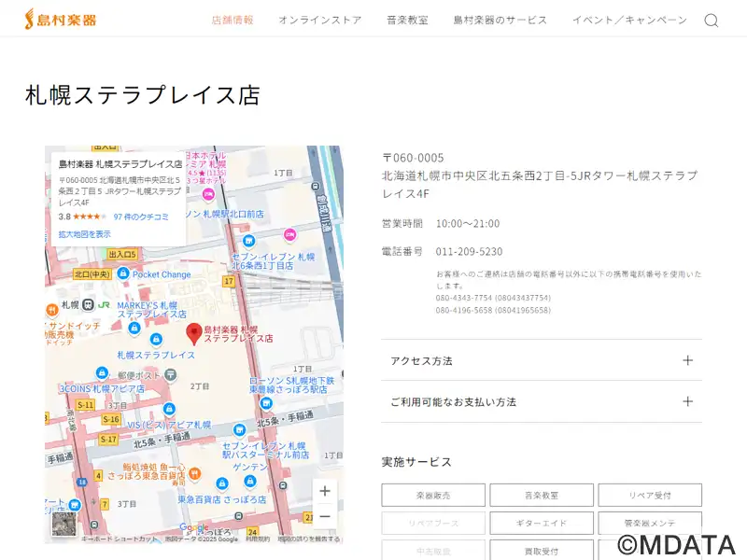The width and height of the screenshot is (747, 560).
Task: Click the Pocket Change map marker icon
Action: coord(123,273)
